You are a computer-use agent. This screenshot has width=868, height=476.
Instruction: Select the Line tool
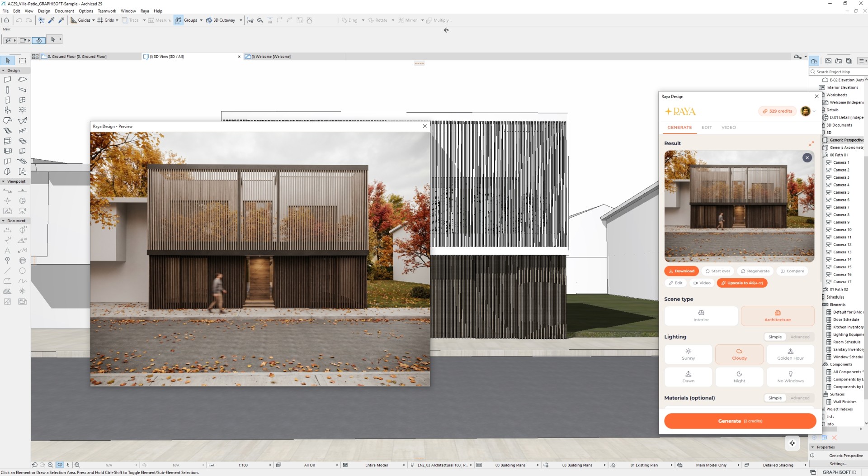coord(8,271)
